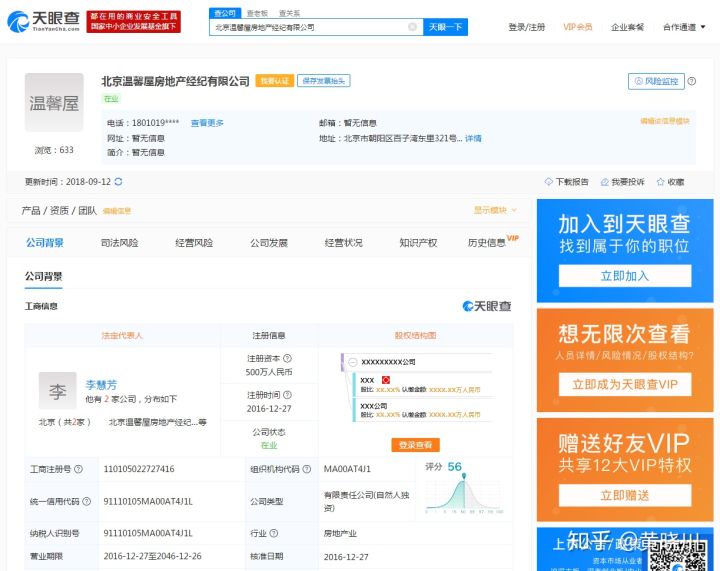Click 收藏 to favorite the company
Viewport: 720px width, 571px height.
670,182
